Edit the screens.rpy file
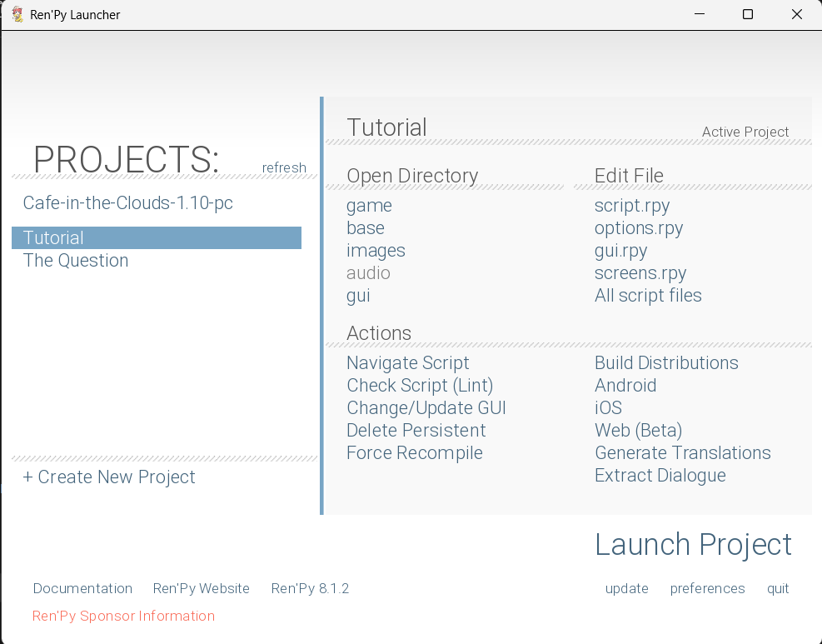822x644 pixels. click(x=640, y=274)
